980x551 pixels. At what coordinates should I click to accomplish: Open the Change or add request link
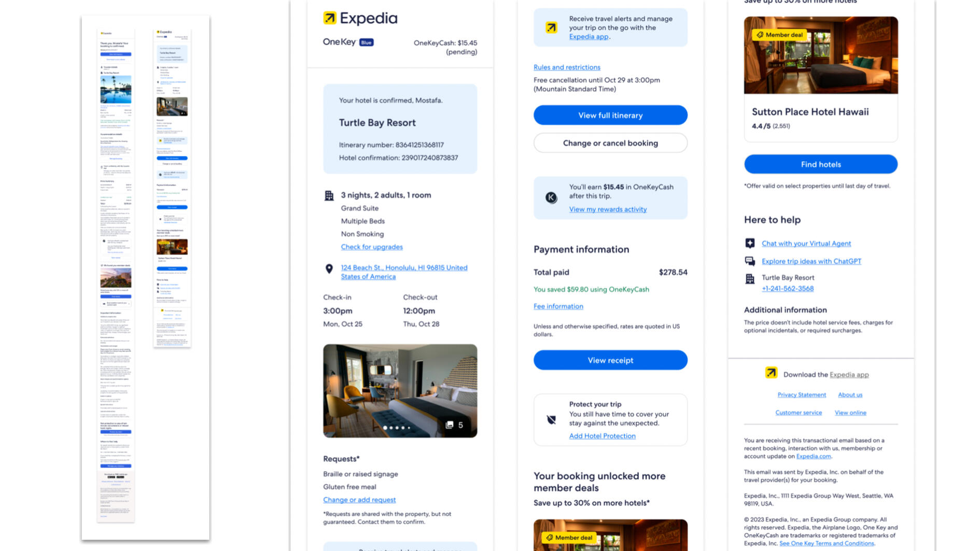point(359,500)
